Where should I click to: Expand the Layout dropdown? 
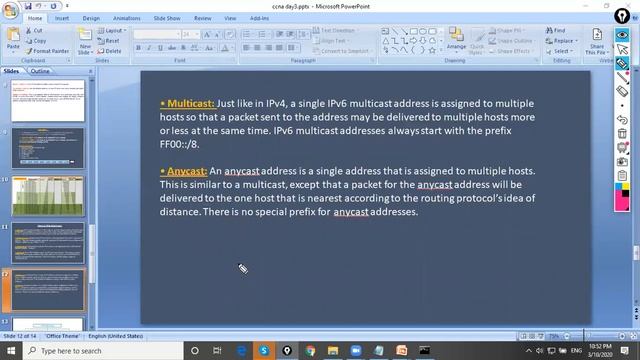112,31
